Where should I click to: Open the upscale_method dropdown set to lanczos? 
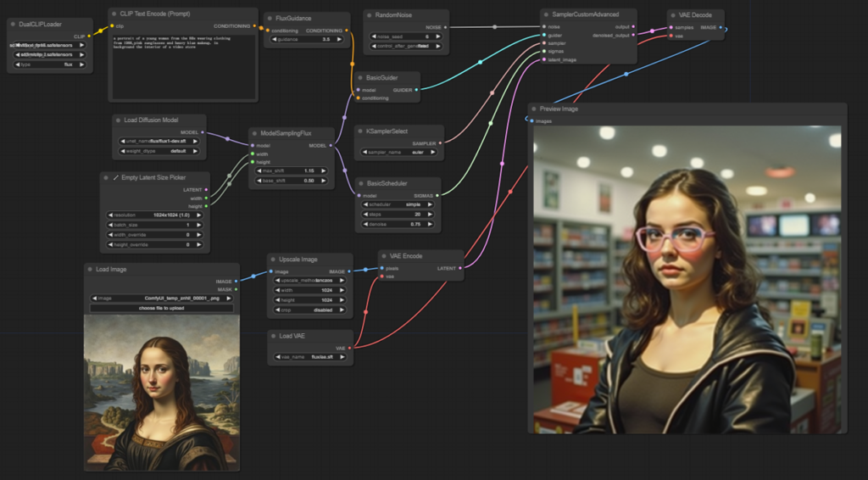309,280
